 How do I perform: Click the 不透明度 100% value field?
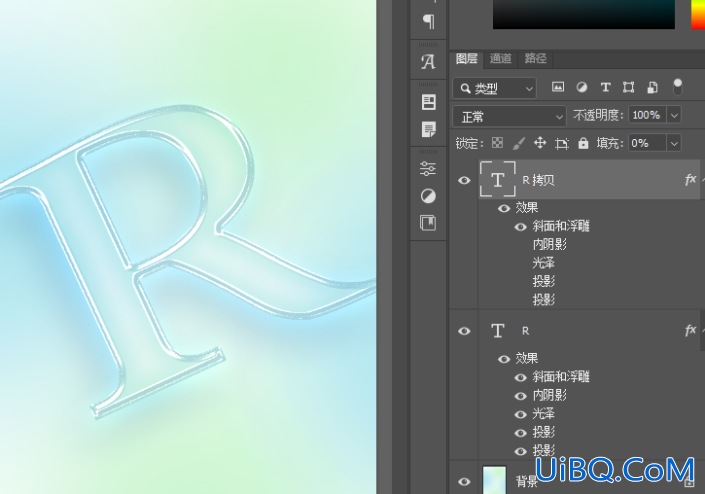coord(647,115)
